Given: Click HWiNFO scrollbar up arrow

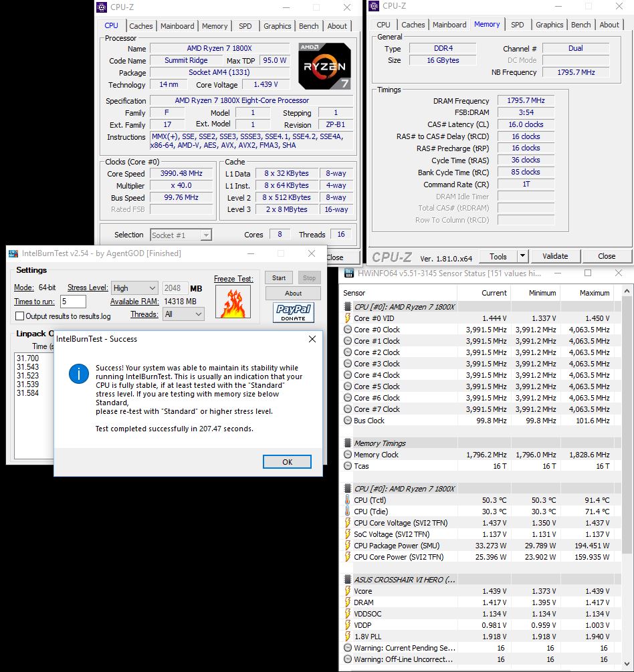Looking at the screenshot, I should (627, 291).
